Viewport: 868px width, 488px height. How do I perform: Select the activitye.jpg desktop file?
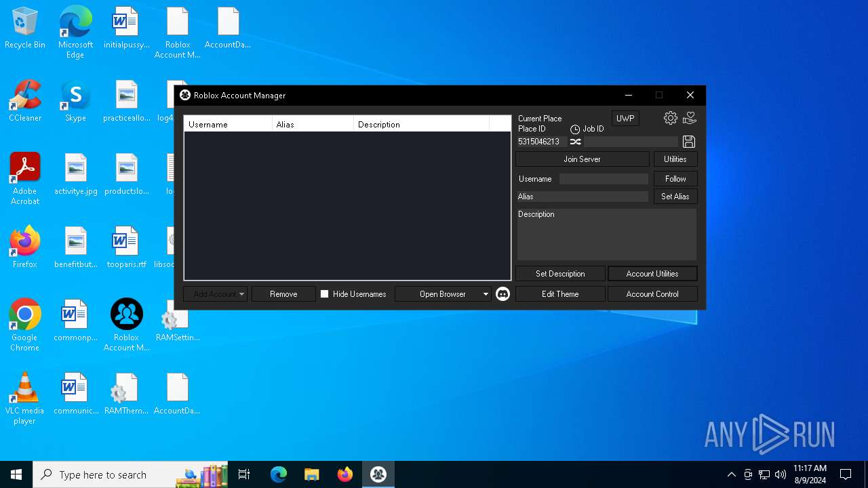tap(75, 174)
